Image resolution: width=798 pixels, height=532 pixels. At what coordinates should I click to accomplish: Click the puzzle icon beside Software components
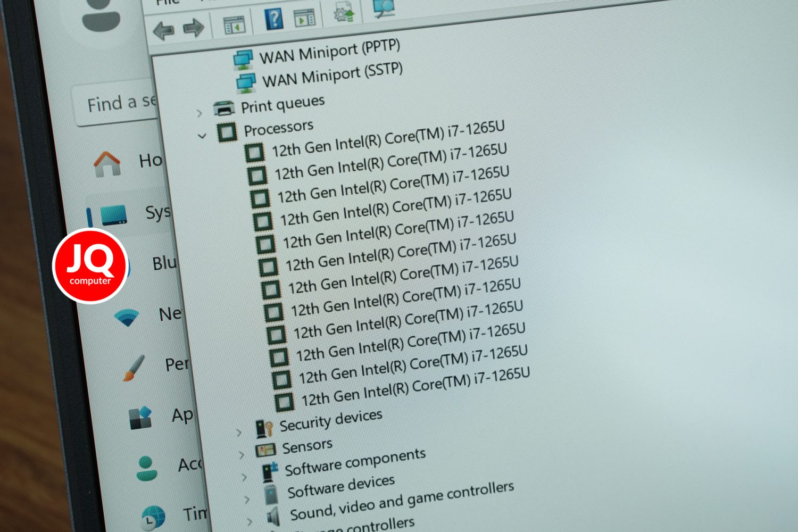click(x=270, y=472)
